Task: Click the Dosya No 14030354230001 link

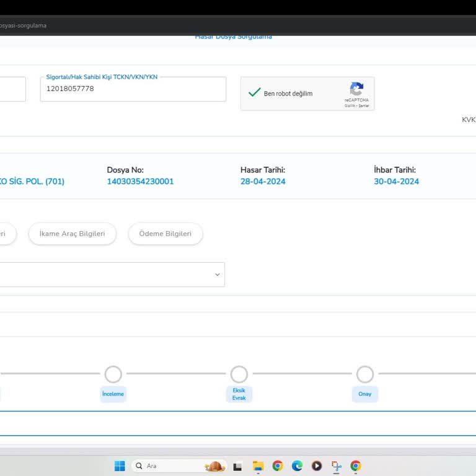Action: 140,182
